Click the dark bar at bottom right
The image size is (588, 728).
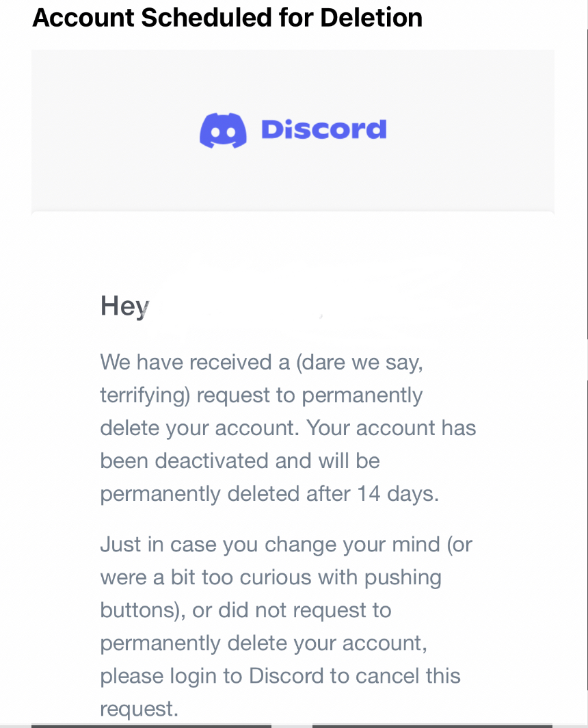[432, 725]
